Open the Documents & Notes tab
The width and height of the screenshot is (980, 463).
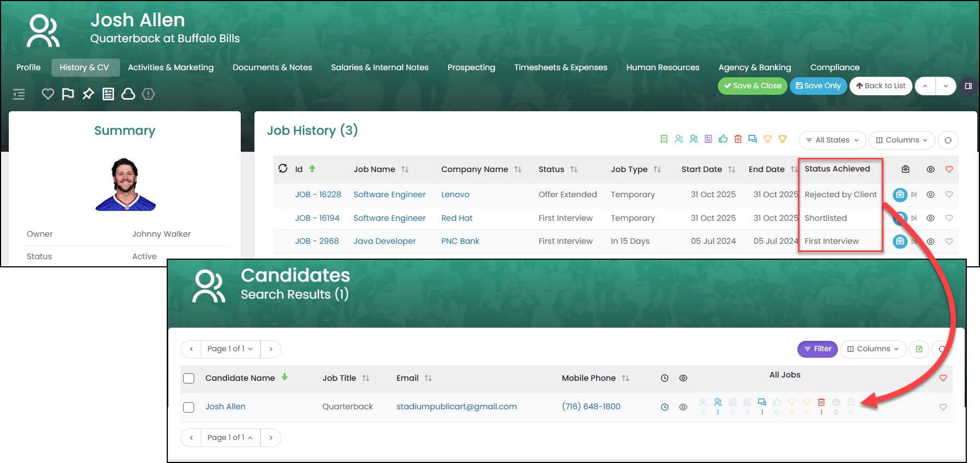coord(273,67)
